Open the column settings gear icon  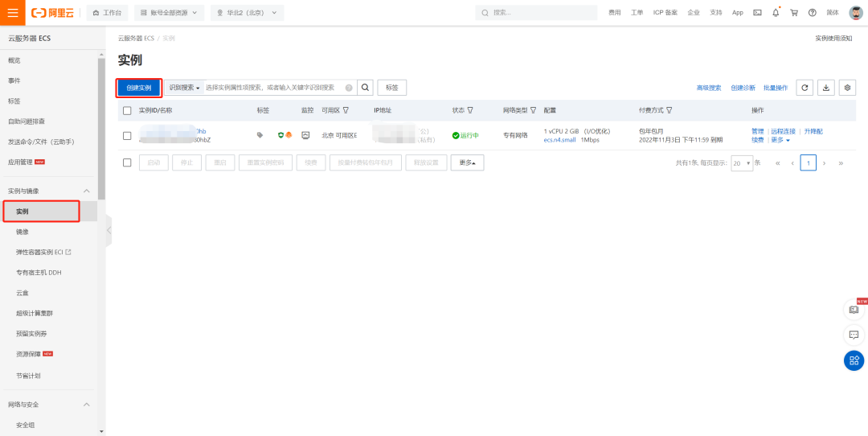(847, 88)
